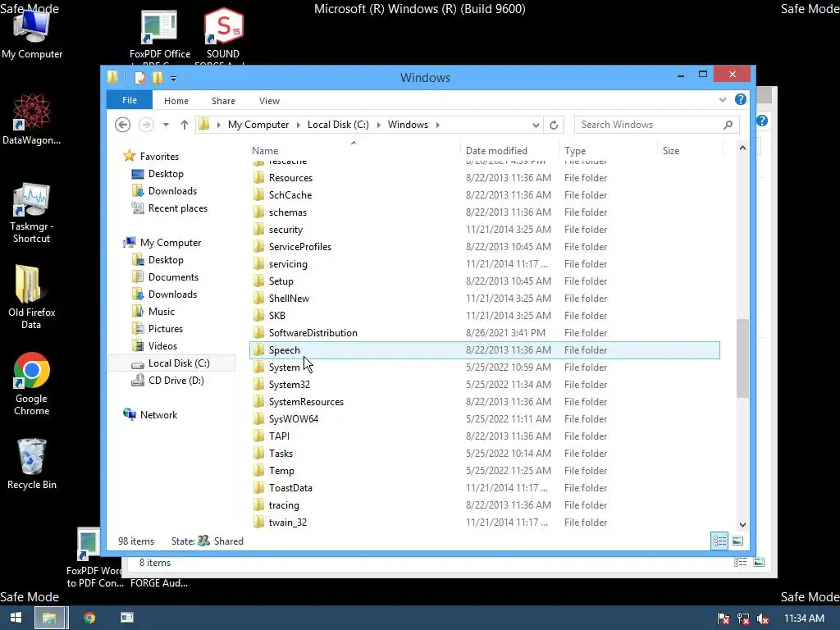Sort by the Size column header
This screenshot has width=840, height=630.
690,151
